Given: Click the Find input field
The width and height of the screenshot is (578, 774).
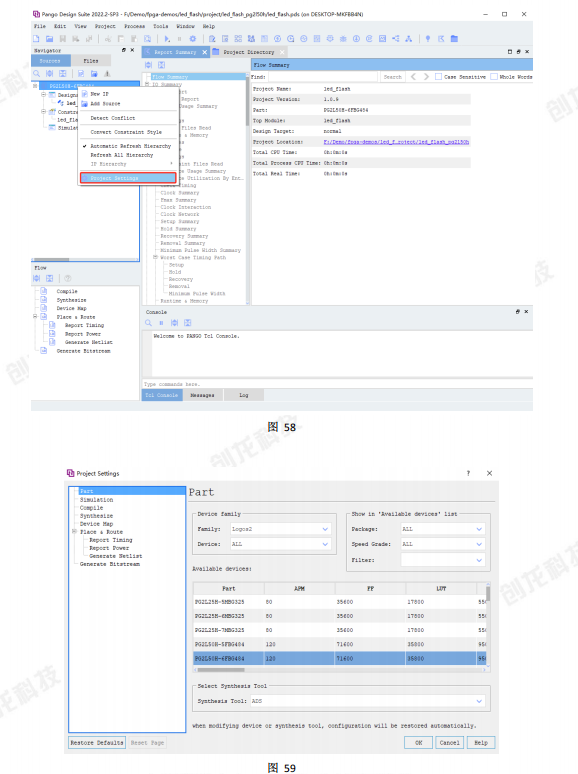Looking at the screenshot, I should pos(323,77).
